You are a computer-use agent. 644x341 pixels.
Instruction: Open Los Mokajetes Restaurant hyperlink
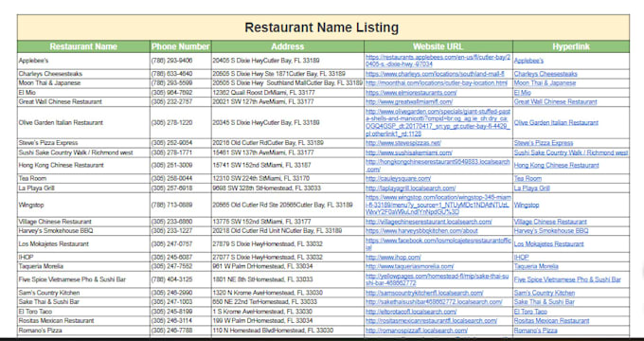tap(548, 244)
